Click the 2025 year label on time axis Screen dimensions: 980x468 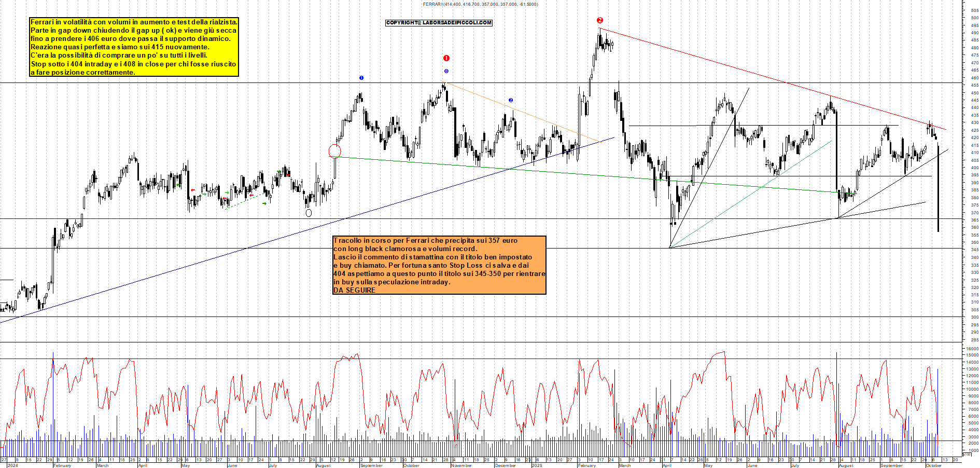[x=537, y=465]
